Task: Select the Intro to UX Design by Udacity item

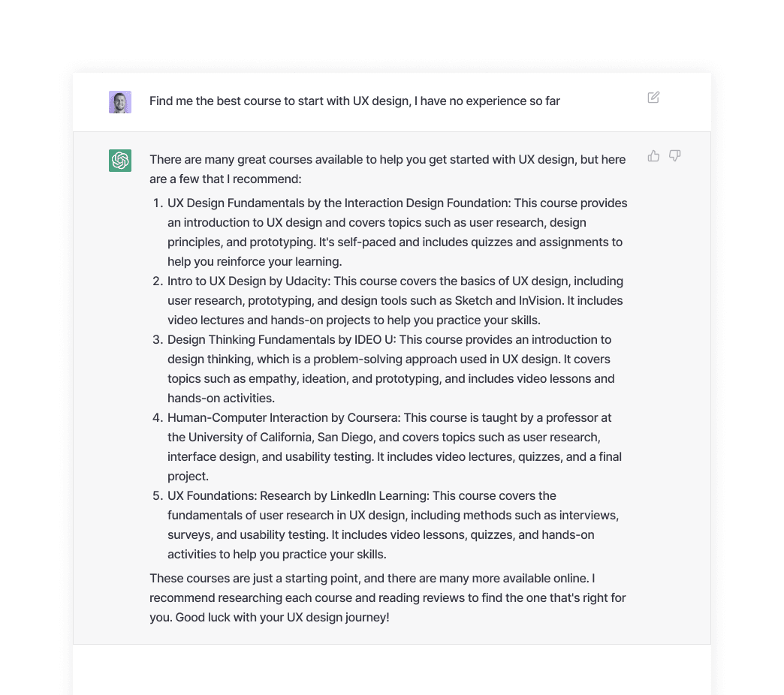Action: point(395,300)
